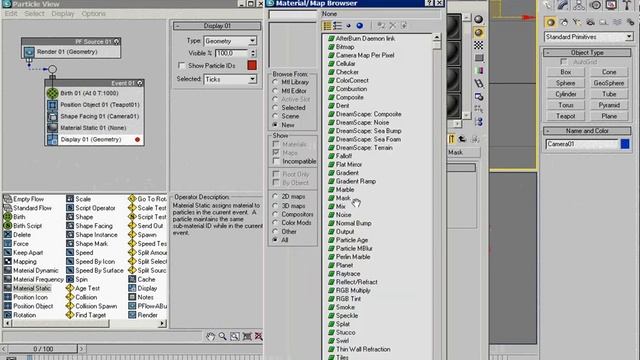Choose the Selected browse-from radio button
The image size is (640, 360).
(x=275, y=108)
